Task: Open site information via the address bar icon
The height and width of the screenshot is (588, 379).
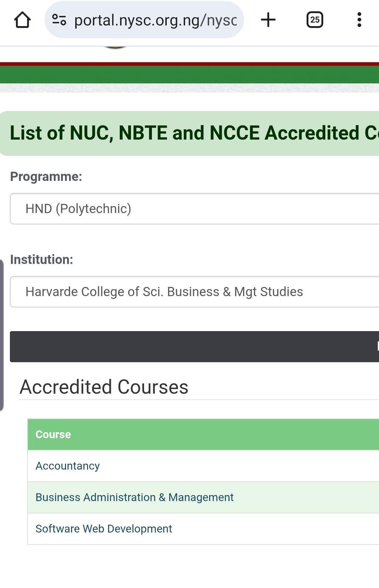Action: pyautogui.click(x=59, y=20)
